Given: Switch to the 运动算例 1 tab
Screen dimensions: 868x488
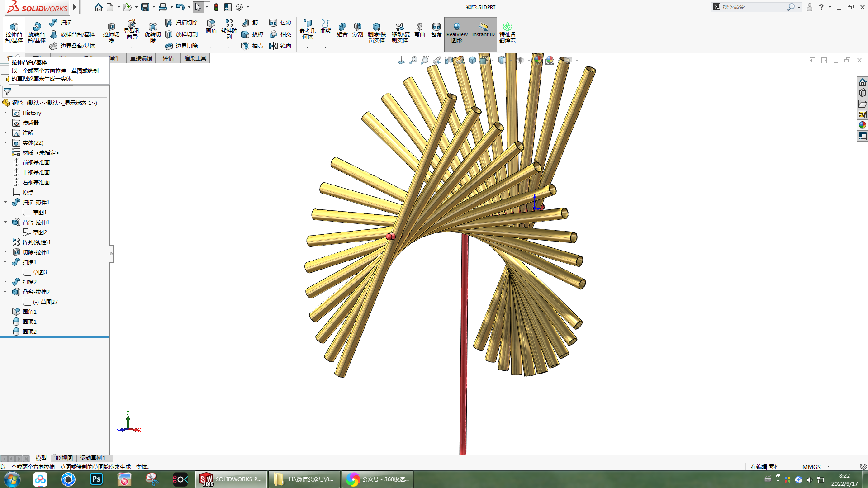Looking at the screenshot, I should pos(93,458).
